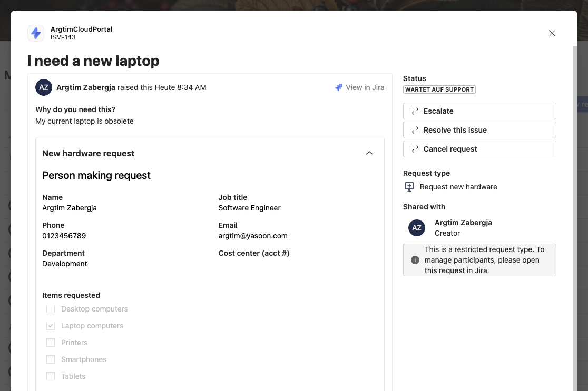Click the arrows icon on Cancel request
588x391 pixels.
415,149
